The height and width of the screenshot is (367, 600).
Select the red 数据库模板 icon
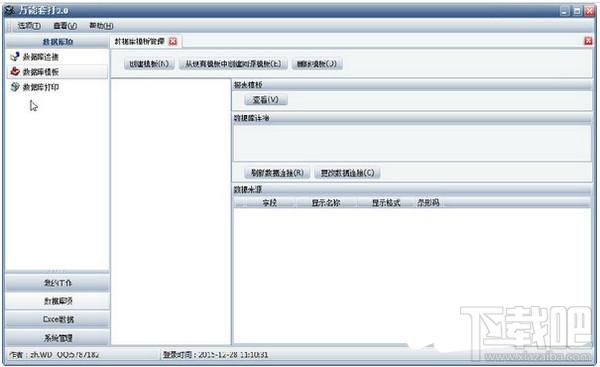[15, 72]
